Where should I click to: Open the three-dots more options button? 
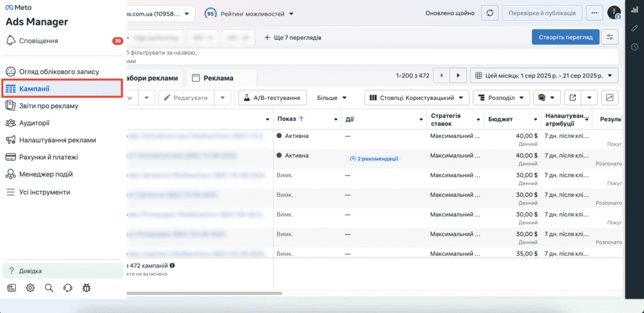[594, 13]
